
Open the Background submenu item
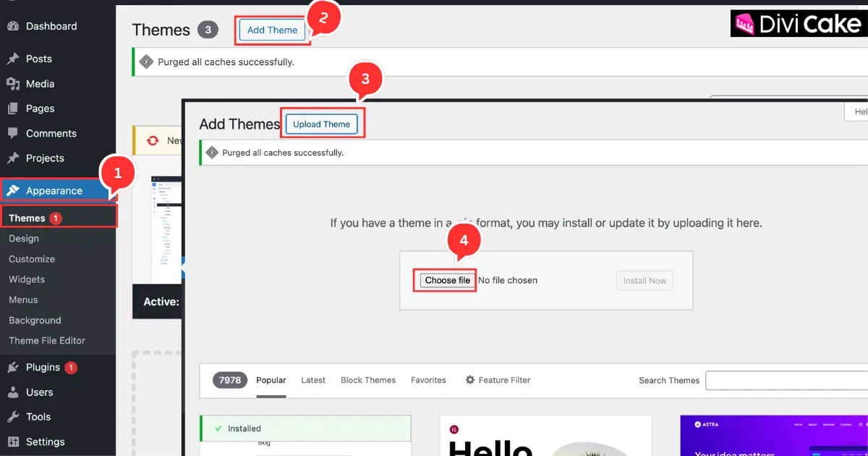pos(35,320)
